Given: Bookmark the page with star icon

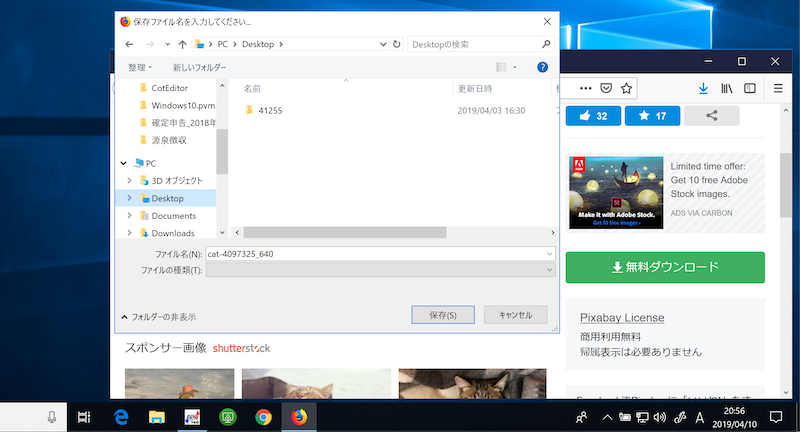Looking at the screenshot, I should (626, 88).
